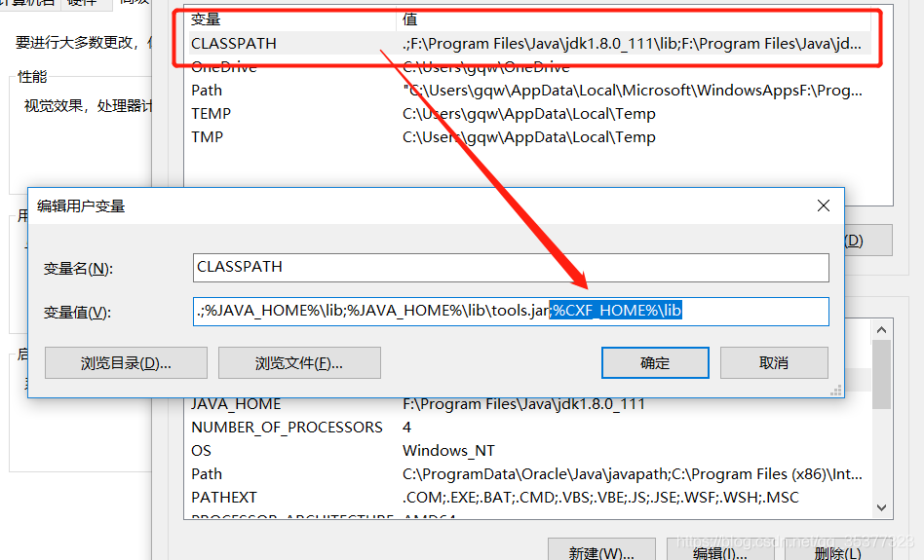Select the NUMBER_OF_PROCESSORS system variable row
This screenshot has height=560, width=924.
[x=529, y=428]
